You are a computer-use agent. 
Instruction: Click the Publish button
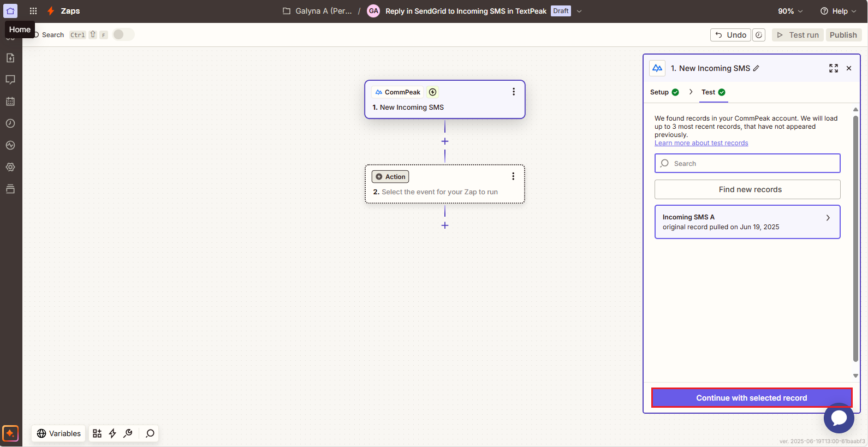pyautogui.click(x=843, y=35)
